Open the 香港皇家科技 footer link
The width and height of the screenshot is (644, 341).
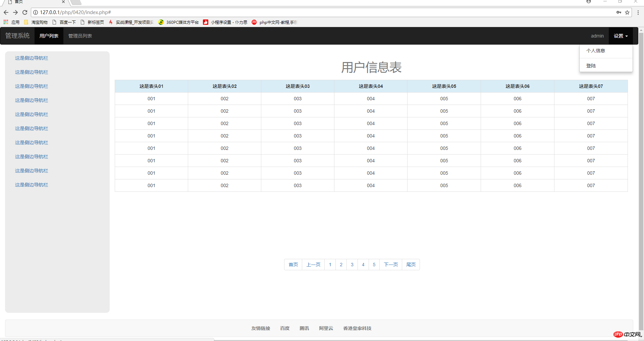tap(357, 328)
